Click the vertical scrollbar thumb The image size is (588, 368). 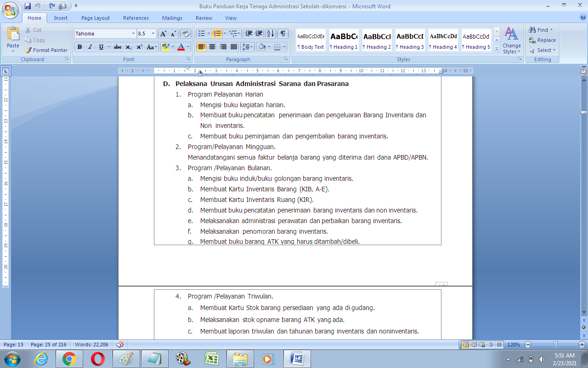[x=584, y=112]
